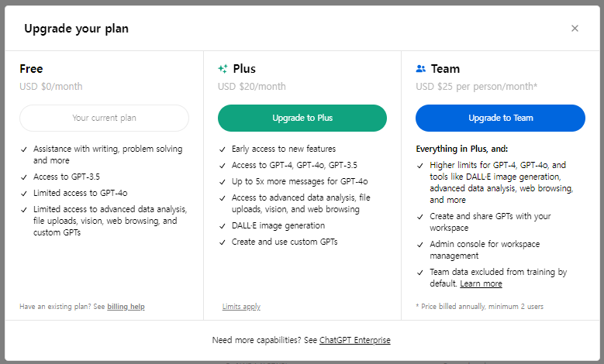Click the Team people icon
Image resolution: width=604 pixels, height=364 pixels.
421,69
